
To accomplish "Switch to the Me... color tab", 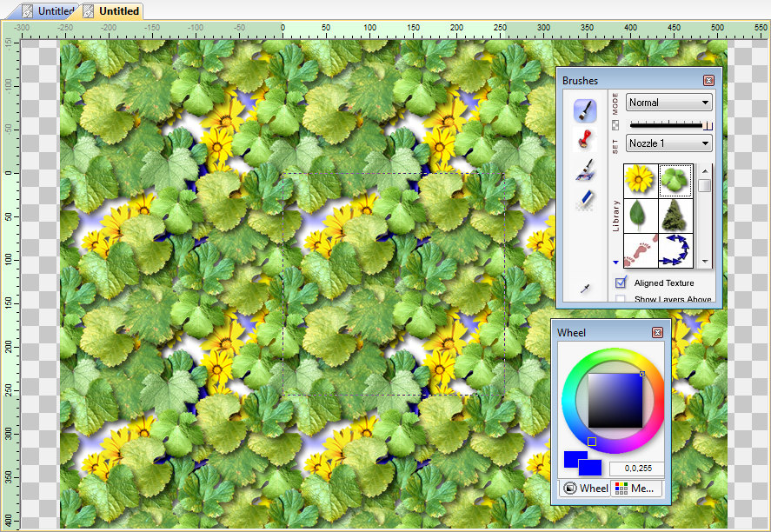I will (635, 489).
